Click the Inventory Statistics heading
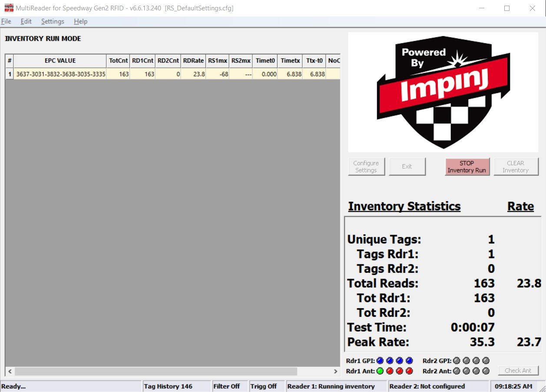This screenshot has height=392, width=546. coord(404,206)
